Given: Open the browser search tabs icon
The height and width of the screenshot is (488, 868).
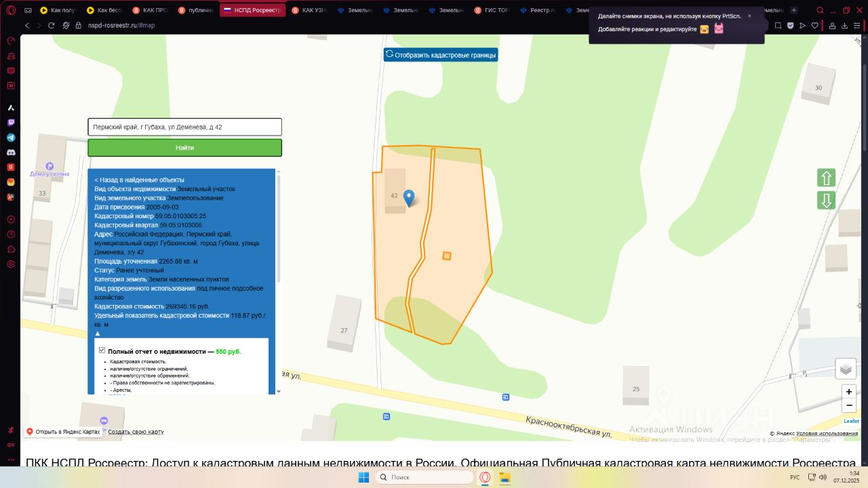Looking at the screenshot, I should (x=821, y=10).
